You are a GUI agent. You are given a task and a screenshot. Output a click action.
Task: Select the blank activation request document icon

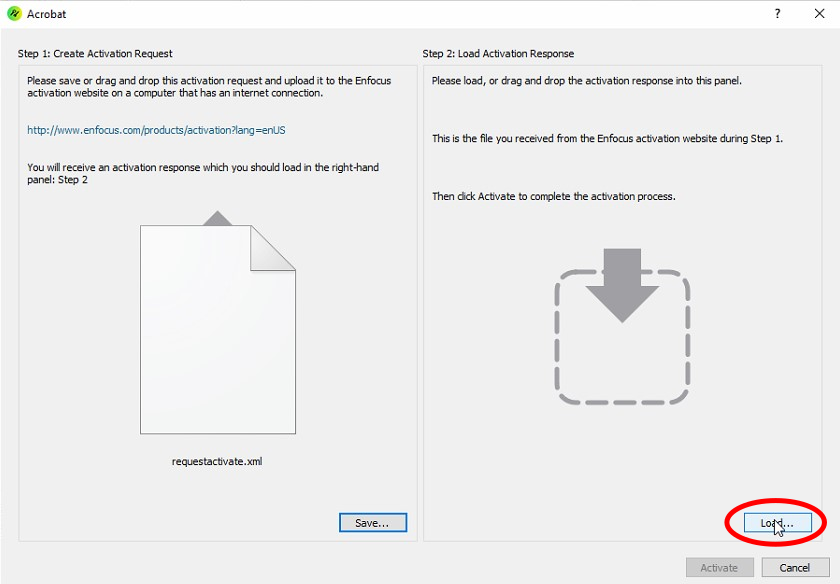pos(217,330)
